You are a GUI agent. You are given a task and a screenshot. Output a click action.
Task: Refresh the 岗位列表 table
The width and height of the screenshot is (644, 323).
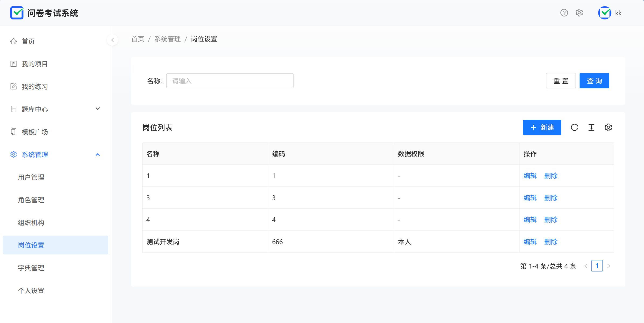coord(574,127)
